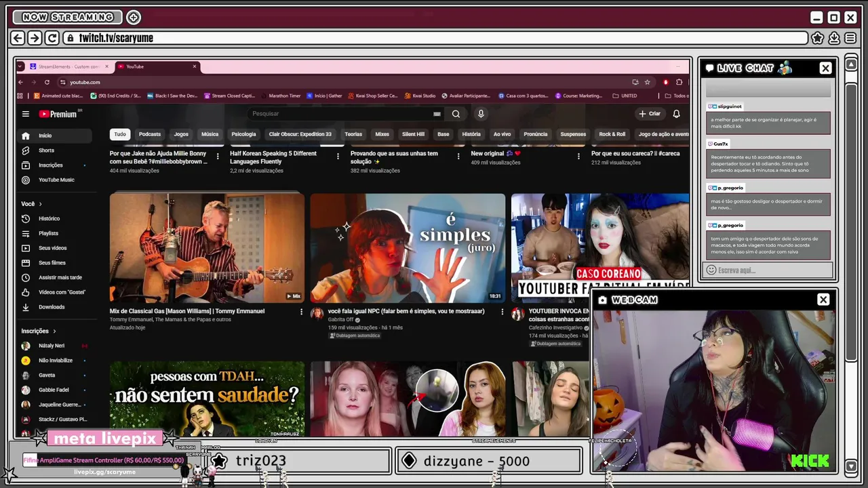Play the 'é simples (juro)' video thumbnail
The image size is (868, 488).
408,248
